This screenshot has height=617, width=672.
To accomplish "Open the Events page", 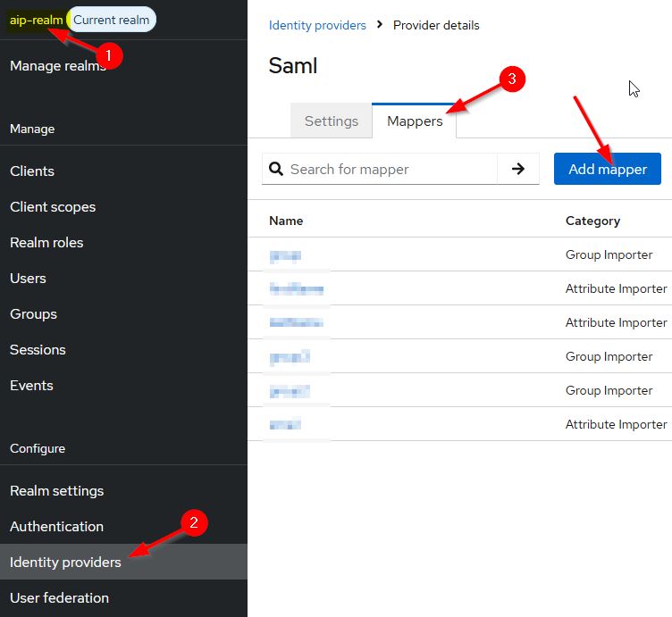I will pos(31,385).
